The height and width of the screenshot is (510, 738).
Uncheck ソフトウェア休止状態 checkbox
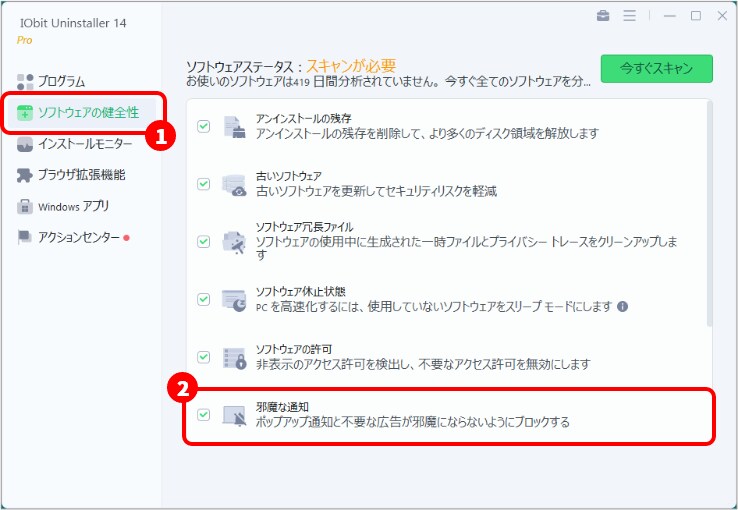pos(203,299)
